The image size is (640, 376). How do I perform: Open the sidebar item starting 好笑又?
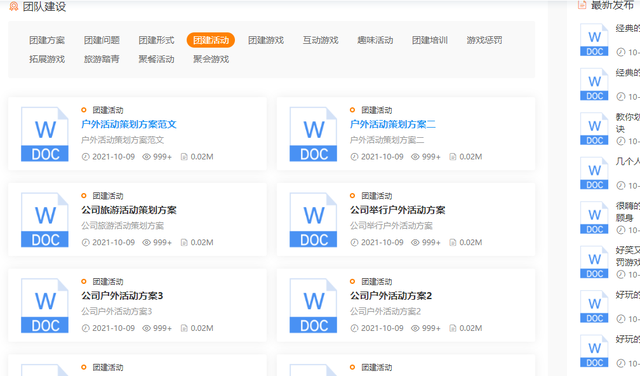(x=628, y=256)
